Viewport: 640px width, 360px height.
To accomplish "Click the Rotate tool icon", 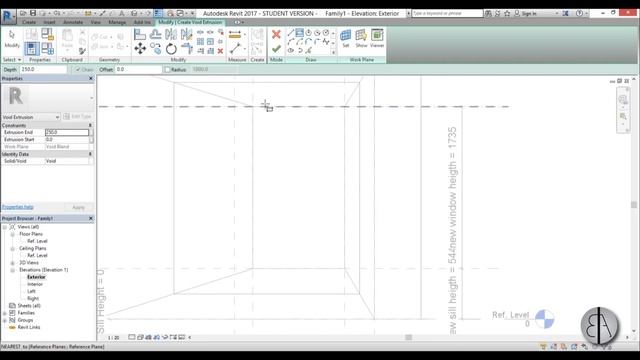I will click(x=171, y=49).
